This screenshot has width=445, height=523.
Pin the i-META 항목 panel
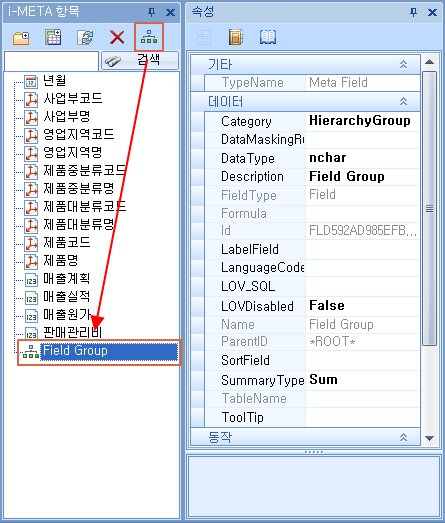[x=151, y=13]
